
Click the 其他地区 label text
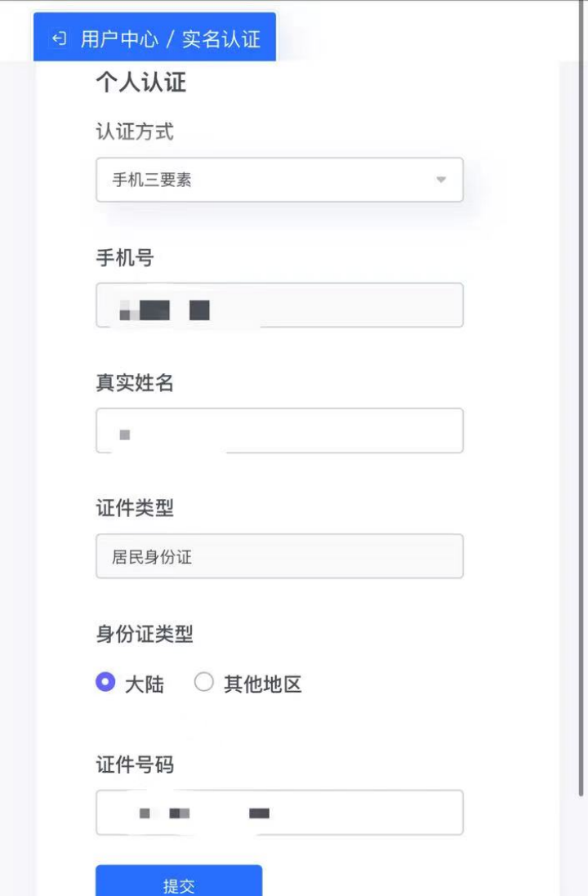(262, 684)
